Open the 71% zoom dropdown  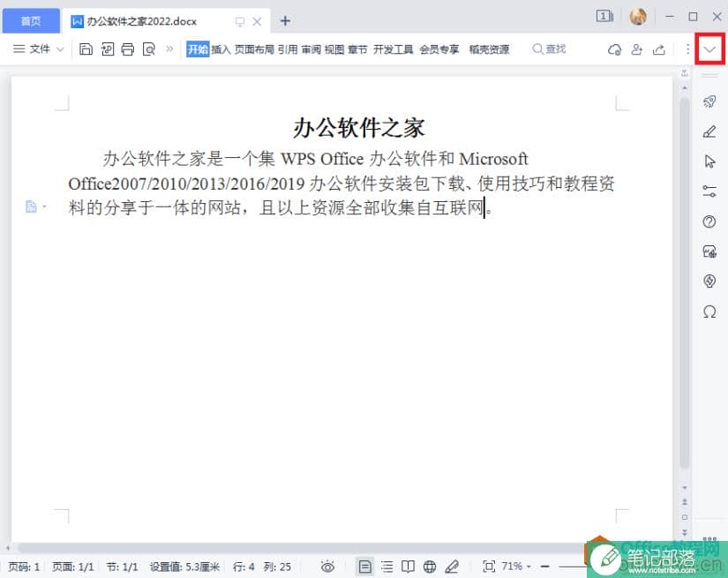(515, 567)
